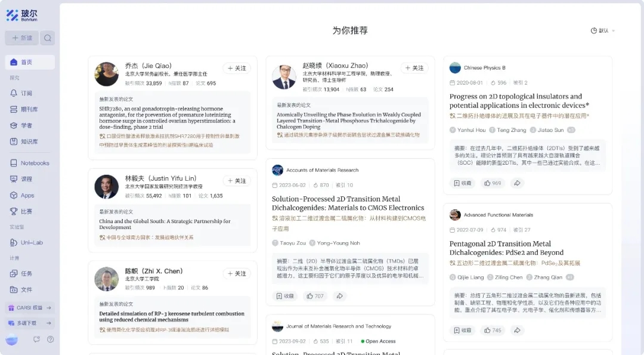The image size is (644, 355).
Task: Click the 新建 button
Action: click(22, 38)
